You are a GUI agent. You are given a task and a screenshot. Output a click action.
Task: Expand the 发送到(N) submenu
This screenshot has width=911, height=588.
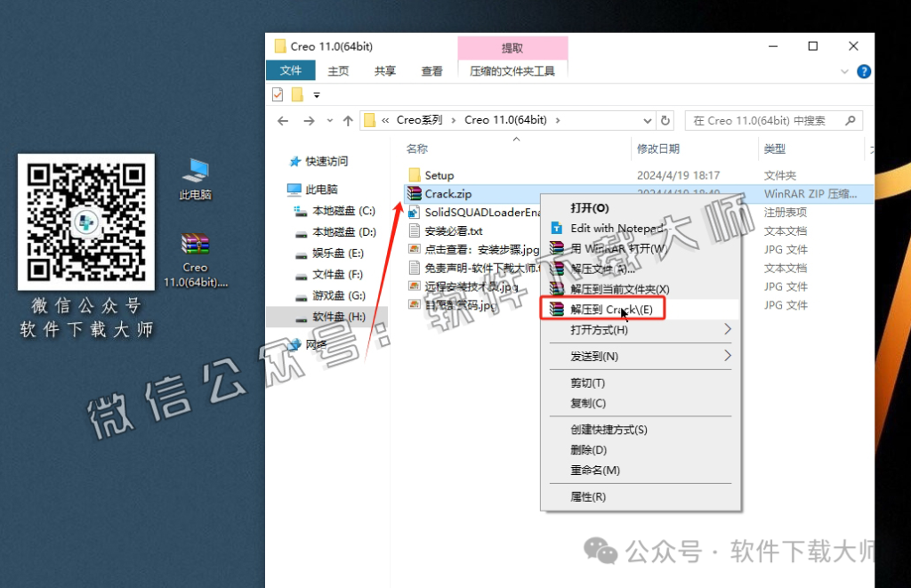point(641,356)
